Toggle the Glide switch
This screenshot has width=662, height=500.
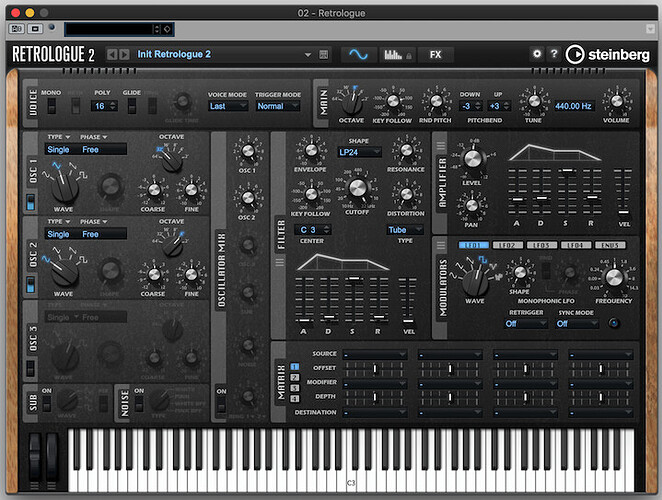tap(132, 106)
